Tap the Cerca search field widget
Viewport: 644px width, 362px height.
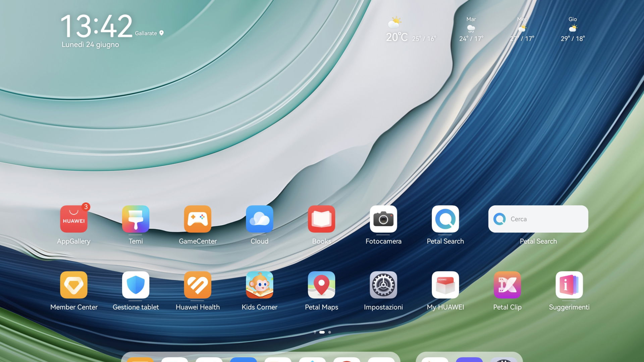(x=538, y=219)
